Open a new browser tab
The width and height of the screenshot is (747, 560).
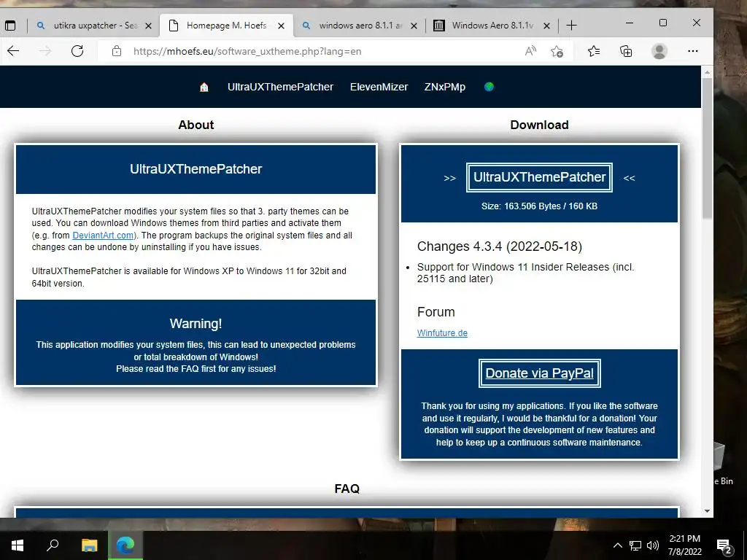click(x=571, y=26)
